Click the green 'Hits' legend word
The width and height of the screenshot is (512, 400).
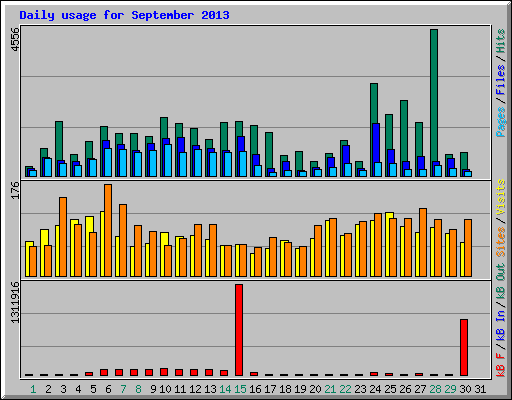pos(500,41)
